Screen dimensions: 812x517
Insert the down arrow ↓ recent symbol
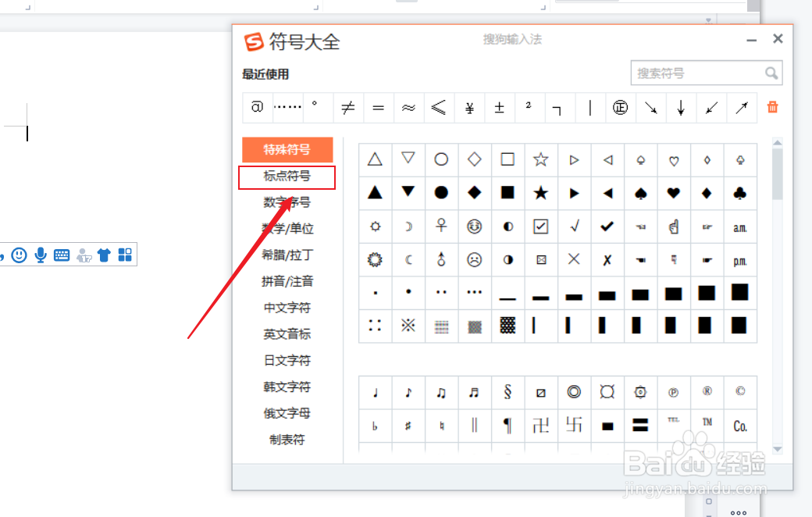click(x=681, y=108)
